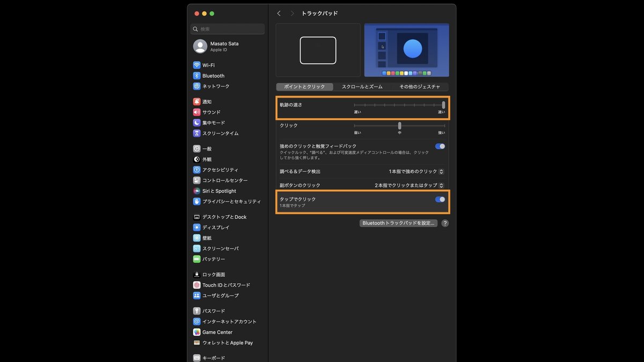
Task: Open スクリーンセーバ icon
Action: click(197, 248)
